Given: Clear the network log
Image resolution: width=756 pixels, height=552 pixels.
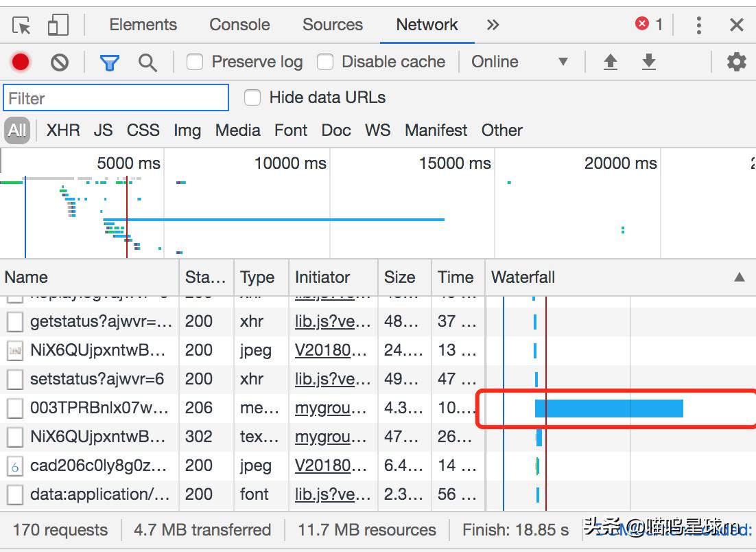Looking at the screenshot, I should tap(60, 62).
